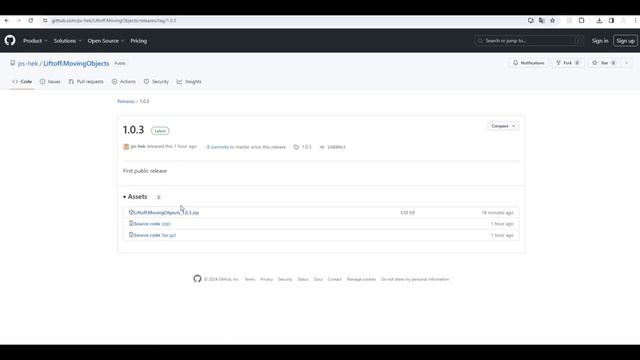The width and height of the screenshot is (640, 360).
Task: Open the footer Manage cookies link
Action: click(x=361, y=279)
